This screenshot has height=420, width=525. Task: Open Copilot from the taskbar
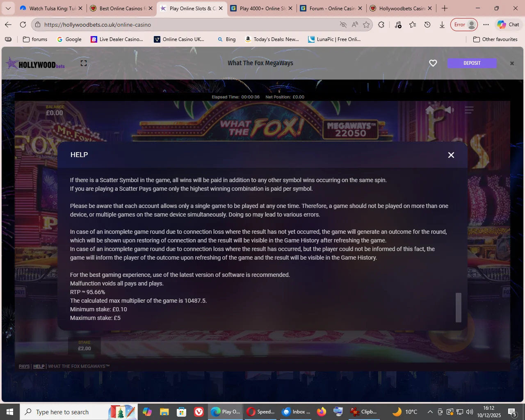click(147, 412)
